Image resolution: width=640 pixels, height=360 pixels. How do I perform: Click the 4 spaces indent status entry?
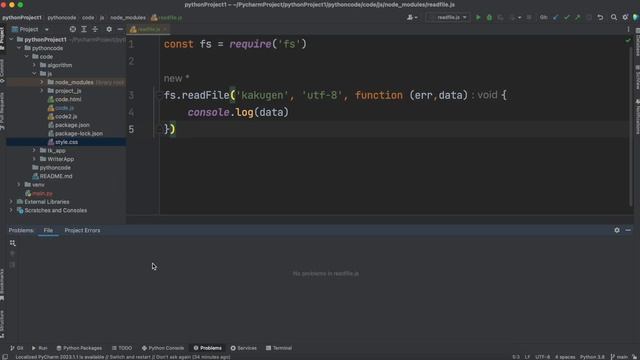(565, 357)
